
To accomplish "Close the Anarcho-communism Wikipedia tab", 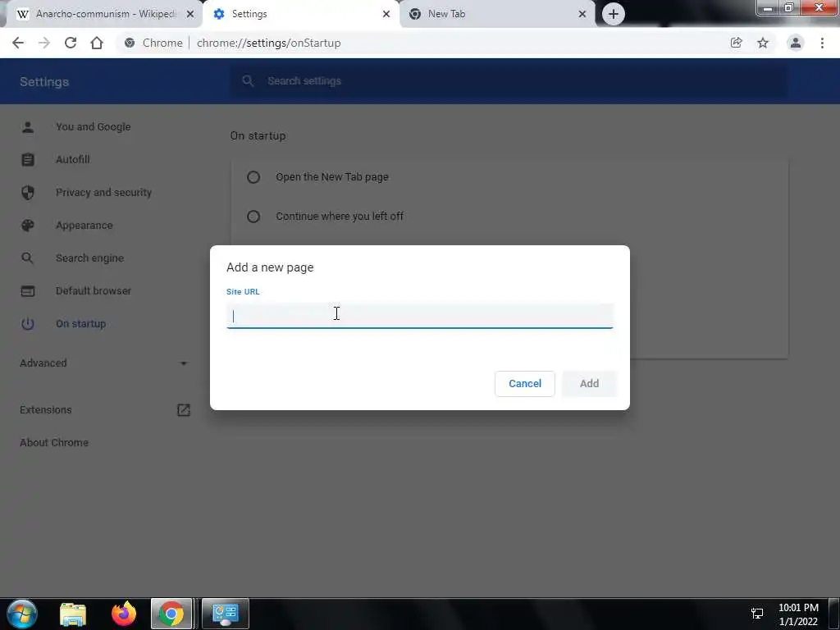I will pyautogui.click(x=189, y=14).
